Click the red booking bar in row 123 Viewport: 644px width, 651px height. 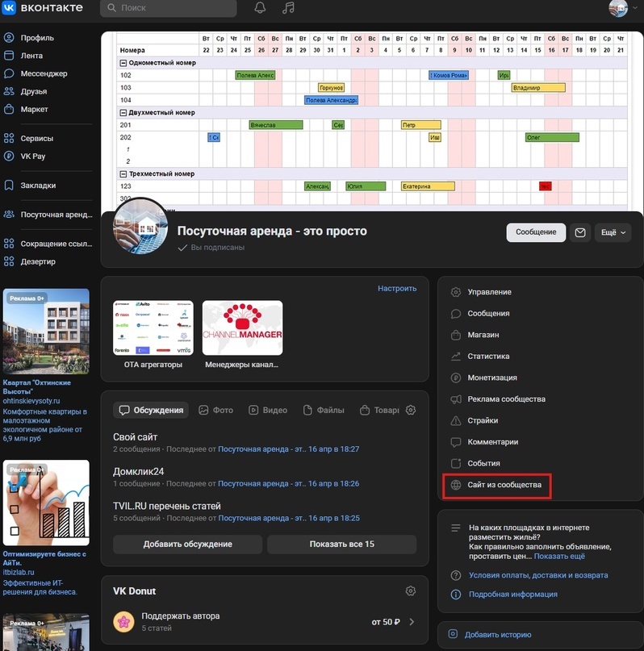546,186
